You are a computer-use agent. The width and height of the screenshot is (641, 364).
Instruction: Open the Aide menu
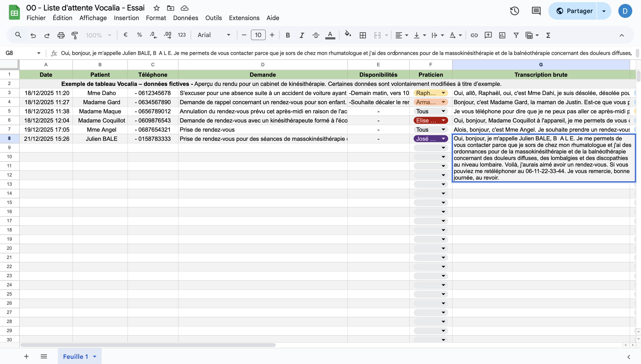point(273,18)
